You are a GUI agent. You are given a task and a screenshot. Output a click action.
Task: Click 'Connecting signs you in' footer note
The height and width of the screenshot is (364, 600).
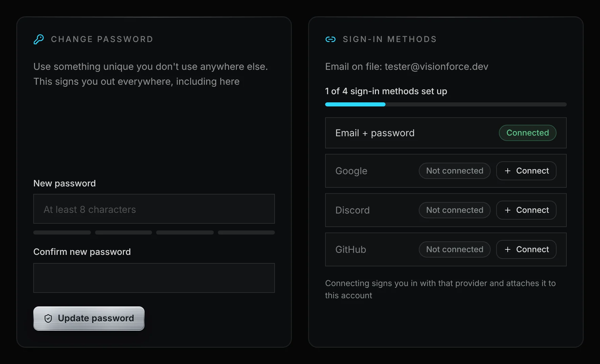point(440,289)
